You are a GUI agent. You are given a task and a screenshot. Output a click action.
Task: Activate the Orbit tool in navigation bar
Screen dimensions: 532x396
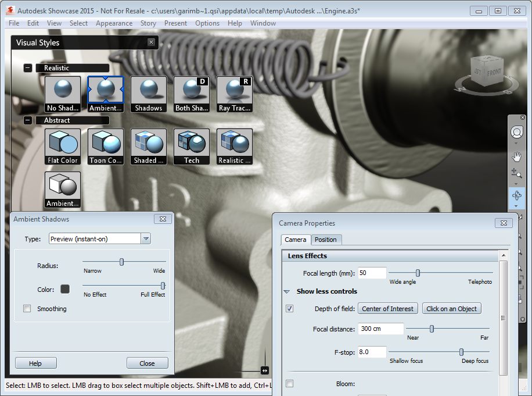point(516,195)
